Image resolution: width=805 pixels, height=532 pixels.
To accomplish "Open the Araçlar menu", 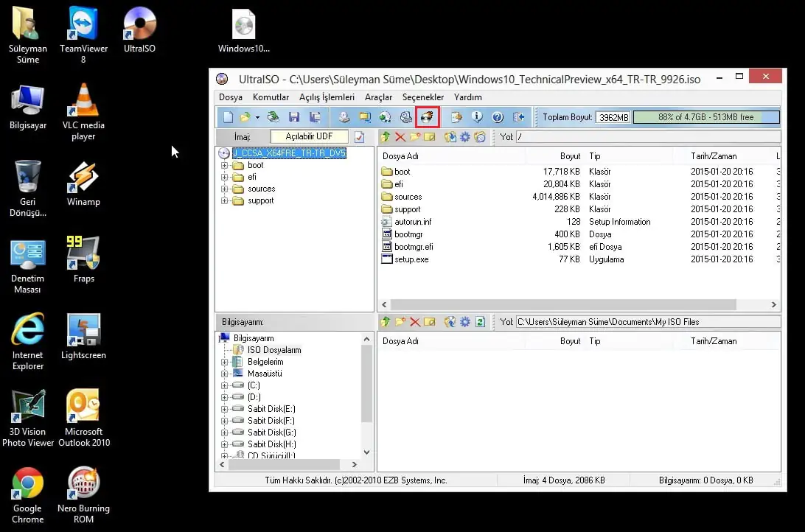I will coord(378,97).
